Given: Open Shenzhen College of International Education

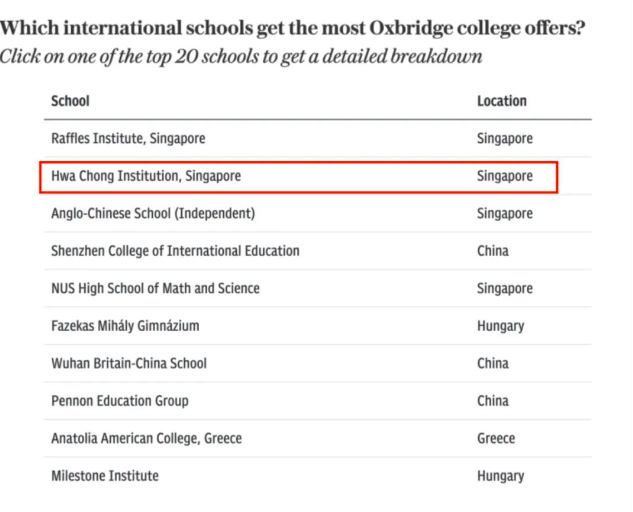Looking at the screenshot, I should [x=175, y=251].
